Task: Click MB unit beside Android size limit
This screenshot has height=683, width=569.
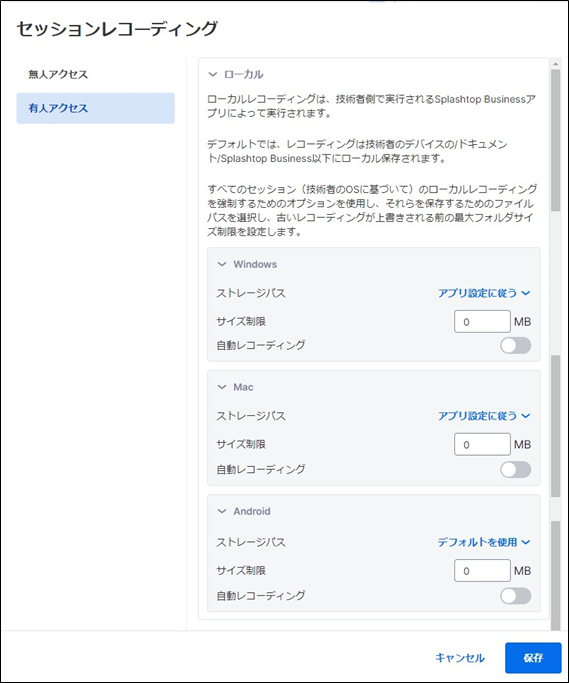Action: tap(522, 571)
